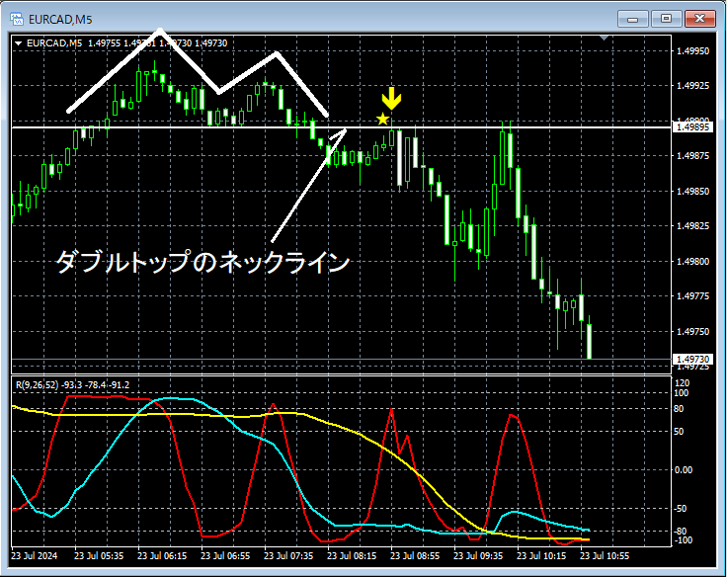This screenshot has width=728, height=577.
Task: Select the yellow star marker on chart
Action: pyautogui.click(x=382, y=119)
